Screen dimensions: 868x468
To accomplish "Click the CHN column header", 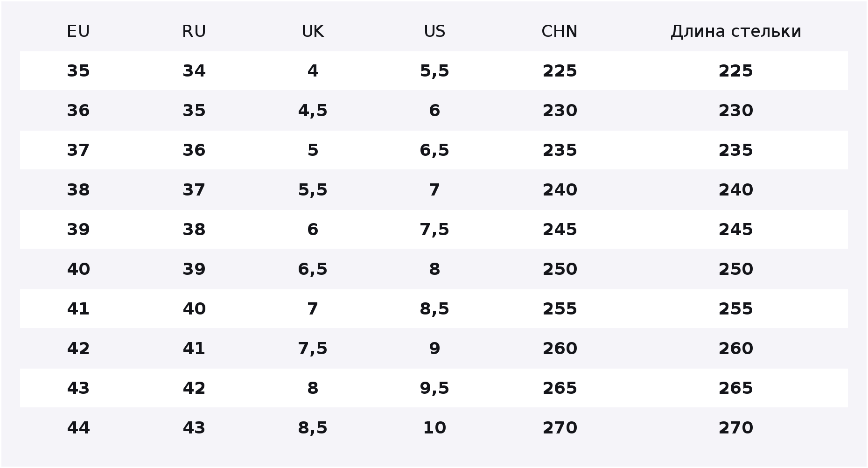I will [x=560, y=31].
